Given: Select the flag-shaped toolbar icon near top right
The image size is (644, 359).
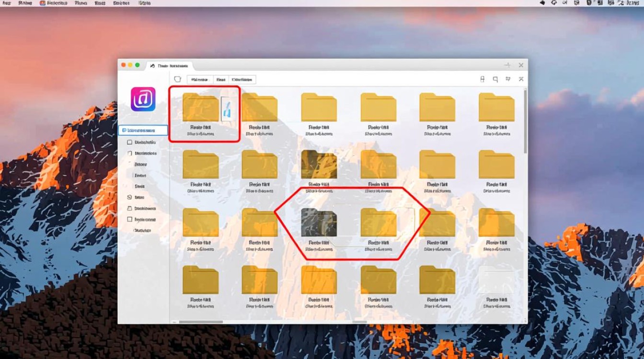Looking at the screenshot, I should pos(508,79).
